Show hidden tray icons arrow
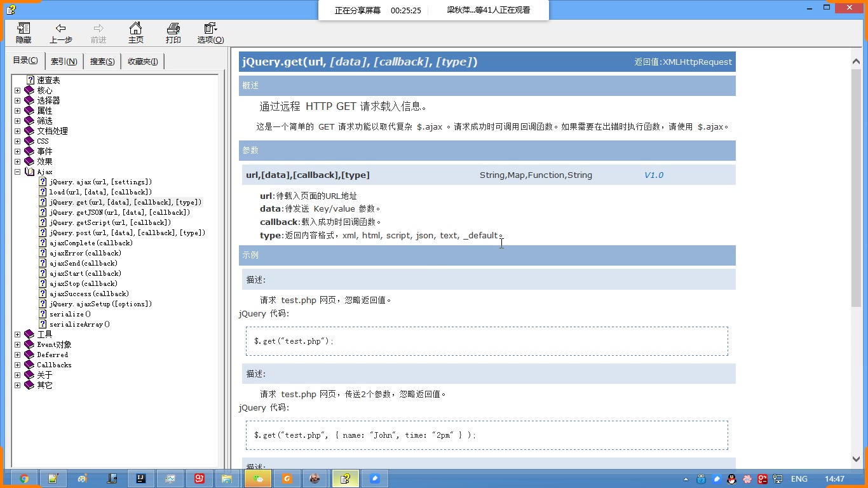 pyautogui.click(x=686, y=479)
